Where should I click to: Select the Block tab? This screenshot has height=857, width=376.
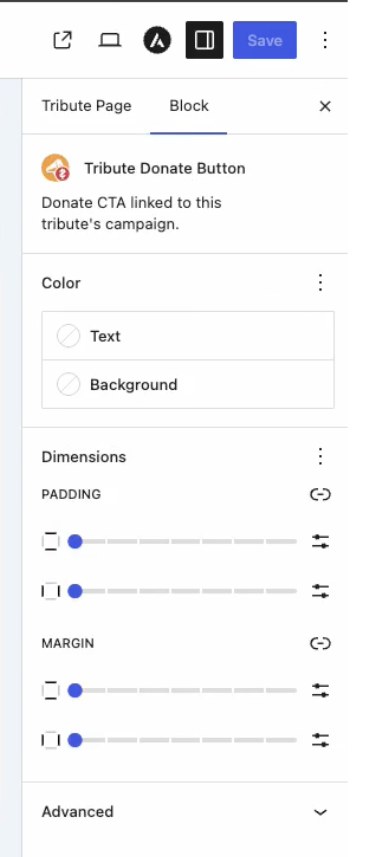pyautogui.click(x=189, y=106)
